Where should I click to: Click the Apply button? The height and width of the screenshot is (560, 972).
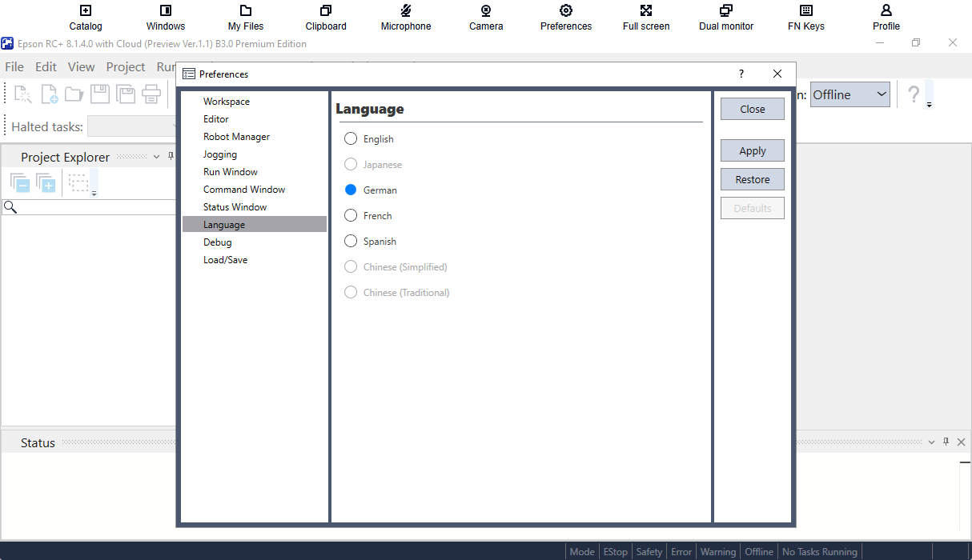point(753,150)
